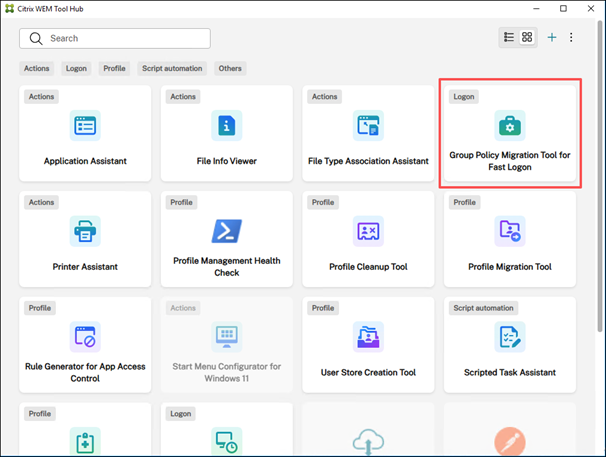Open the three-dot more options menu
This screenshot has height=457, width=606.
click(571, 38)
